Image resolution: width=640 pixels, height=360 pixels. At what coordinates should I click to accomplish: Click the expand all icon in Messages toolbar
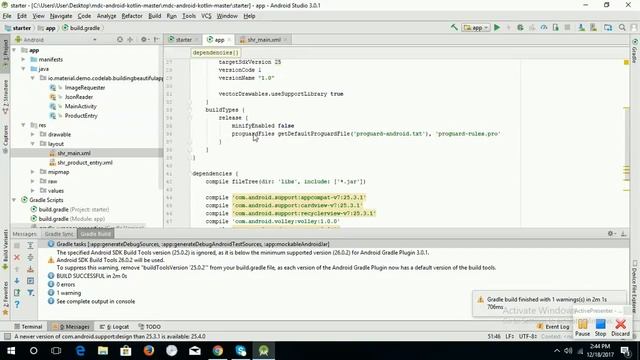point(30,245)
